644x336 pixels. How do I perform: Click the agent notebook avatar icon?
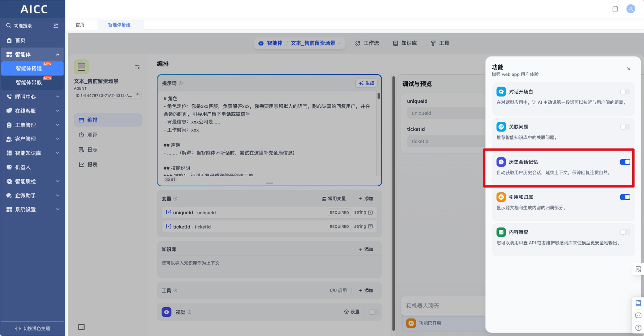click(81, 67)
